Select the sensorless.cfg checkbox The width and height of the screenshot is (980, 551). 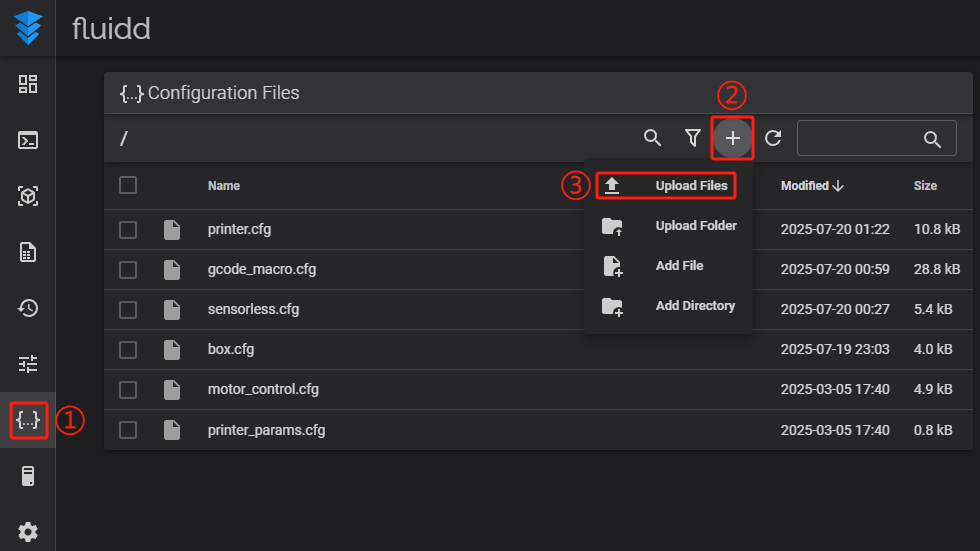(128, 310)
